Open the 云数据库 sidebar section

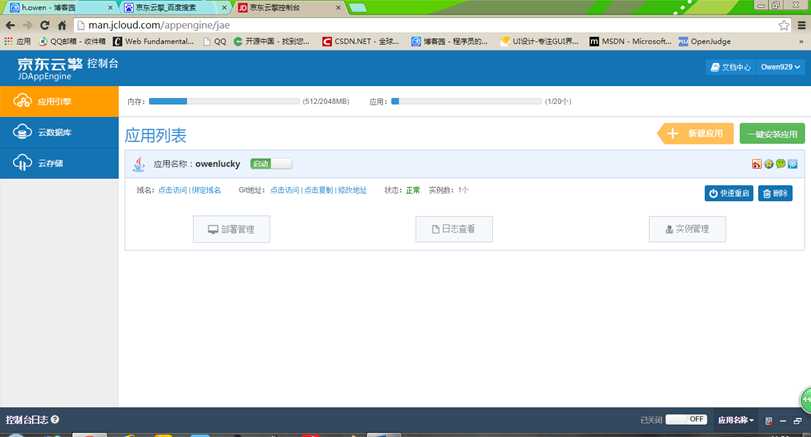59,132
